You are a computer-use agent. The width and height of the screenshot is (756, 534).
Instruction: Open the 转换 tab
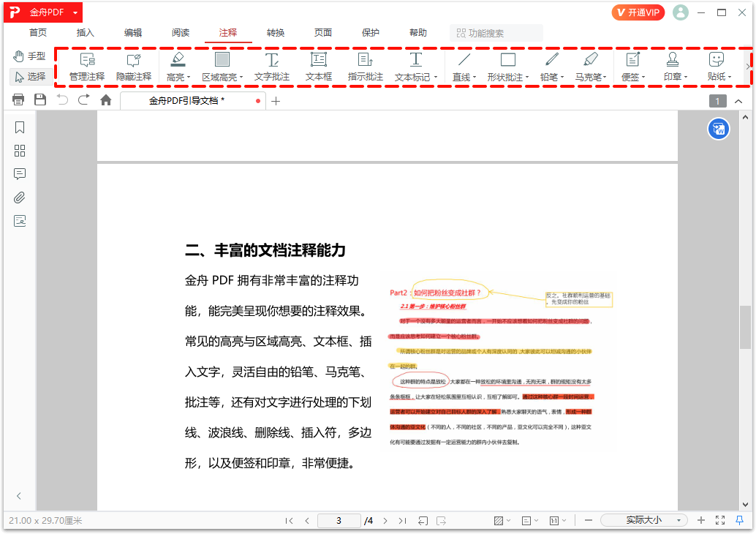276,33
